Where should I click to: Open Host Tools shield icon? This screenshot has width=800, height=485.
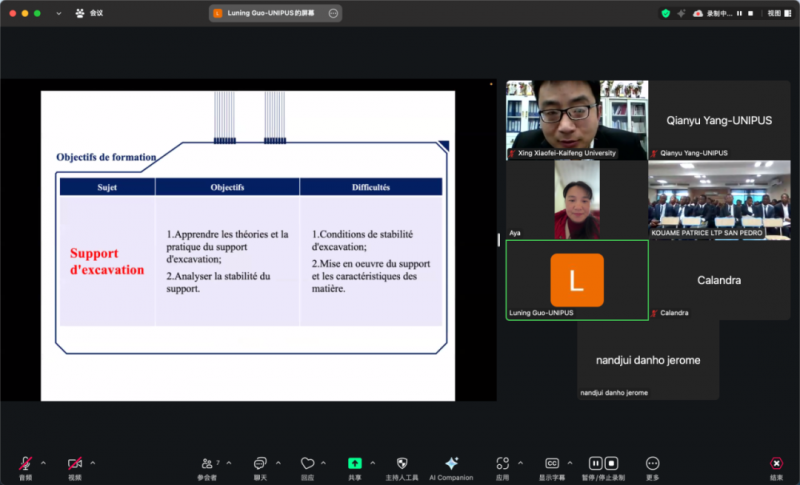pos(402,464)
